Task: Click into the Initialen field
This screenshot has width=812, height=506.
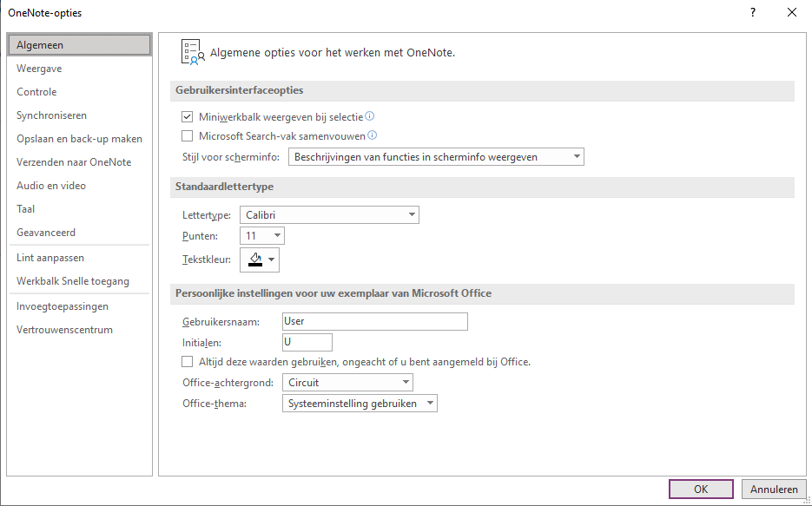Action: click(x=307, y=343)
